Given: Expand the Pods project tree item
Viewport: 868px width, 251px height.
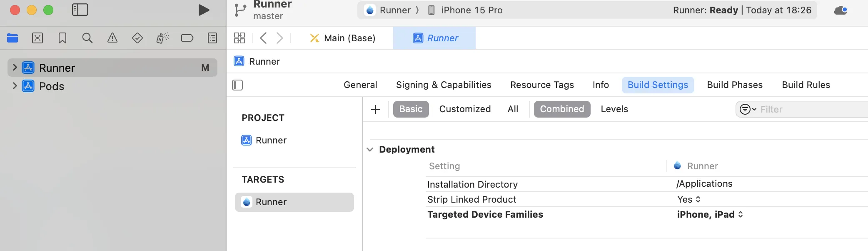Looking at the screenshot, I should [x=15, y=86].
